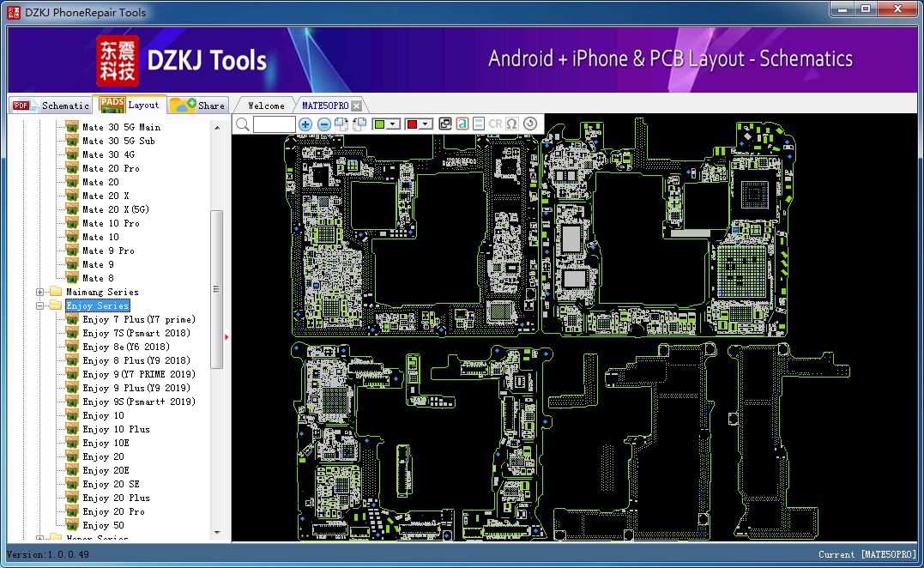Open Enjoy 10E layout
This screenshot has width=924, height=568.
[106, 443]
